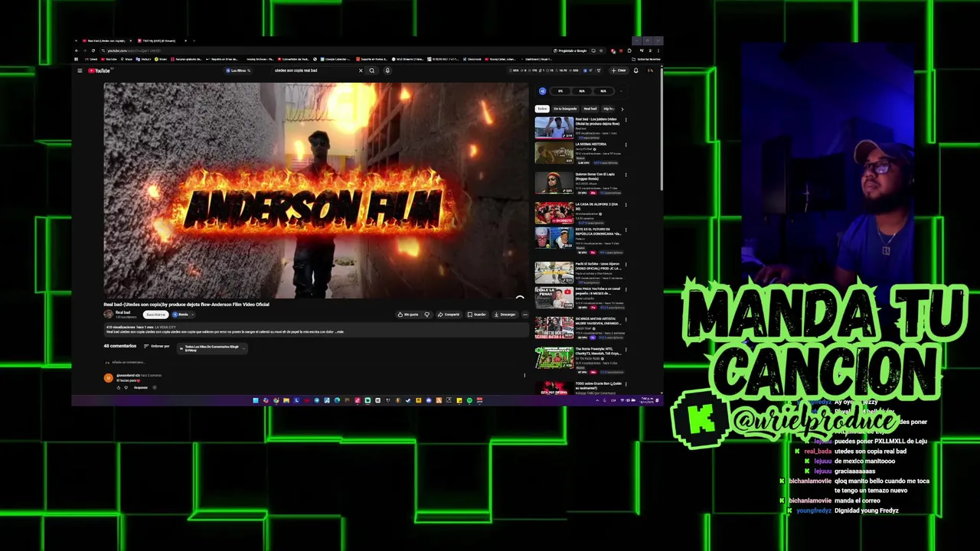Open 'The Norte Freestyle' recommended video
Image resolution: width=980 pixels, height=551 pixels.
[x=554, y=357]
